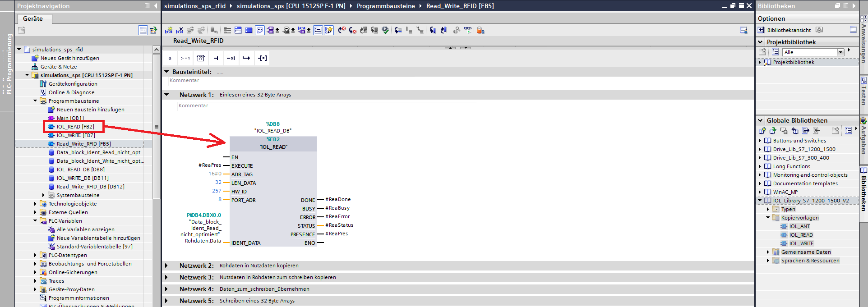
Task: Click the monitoring glasses icon in toolbar
Action: tap(468, 30)
